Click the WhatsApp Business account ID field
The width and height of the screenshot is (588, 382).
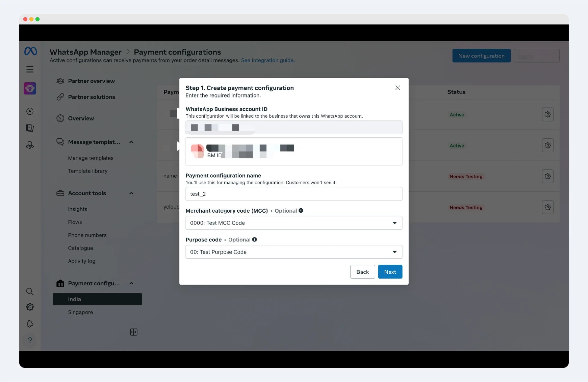[294, 127]
